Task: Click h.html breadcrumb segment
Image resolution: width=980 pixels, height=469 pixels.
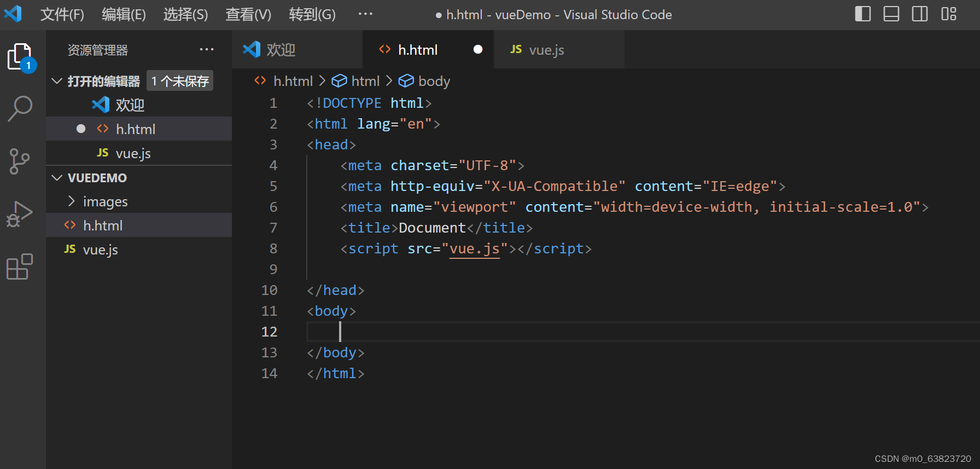Action: coord(284,81)
